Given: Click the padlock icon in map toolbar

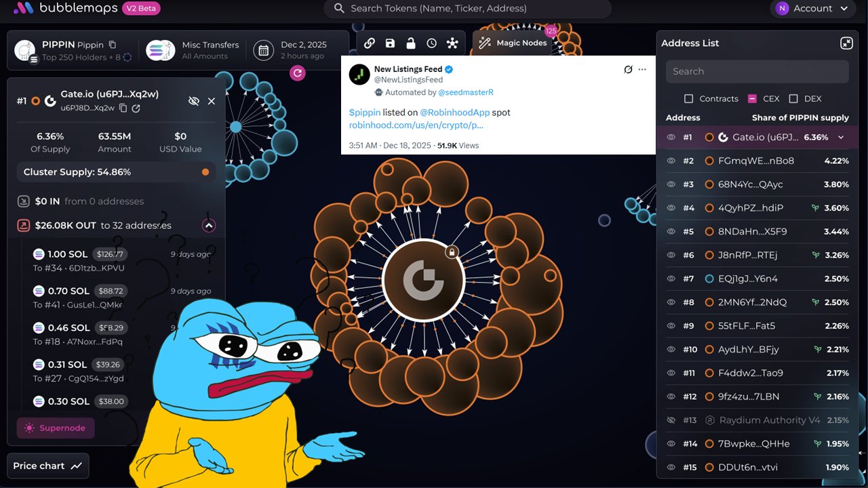Looking at the screenshot, I should [411, 43].
